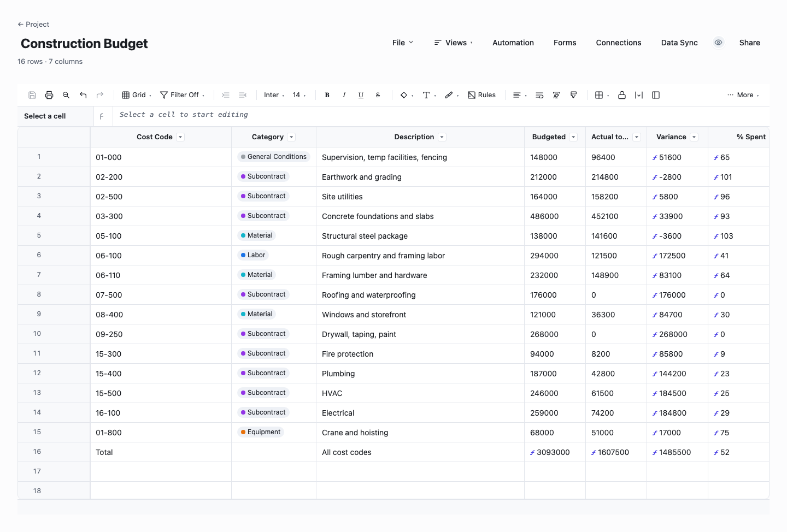787x532 pixels.
Task: Open the Views menu
Action: pyautogui.click(x=454, y=43)
